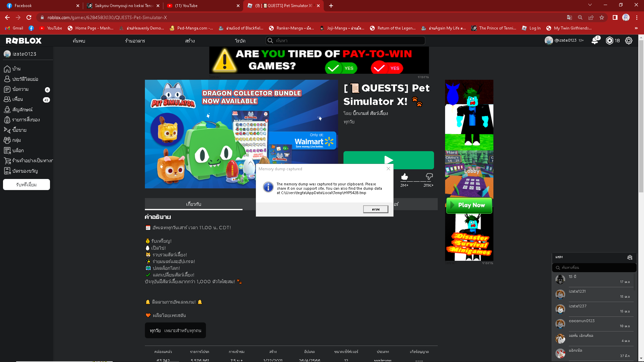
Task: Expand the hidden bookmarks overflow chevron
Action: (636, 28)
